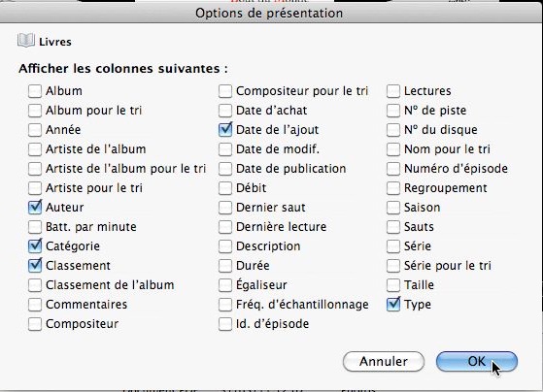Enable the Série pour le tri column
This screenshot has width=543, height=392.
pos(393,265)
